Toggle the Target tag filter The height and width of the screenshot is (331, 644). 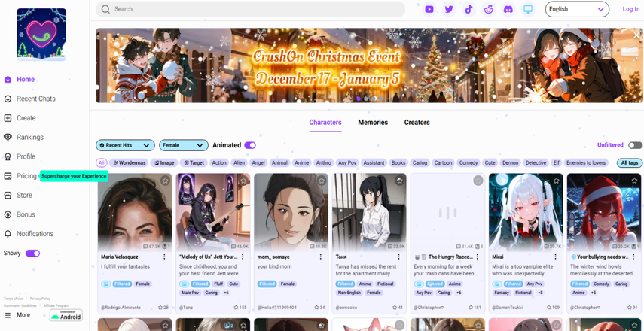[x=194, y=162]
